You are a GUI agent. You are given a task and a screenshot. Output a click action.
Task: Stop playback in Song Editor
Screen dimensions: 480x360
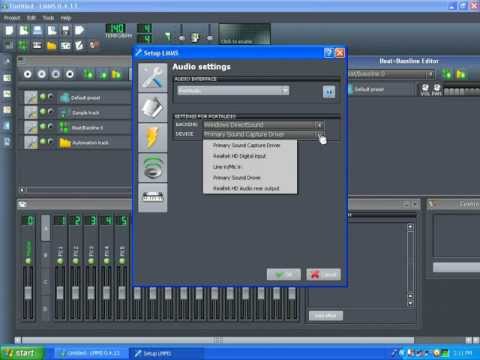tap(70, 74)
